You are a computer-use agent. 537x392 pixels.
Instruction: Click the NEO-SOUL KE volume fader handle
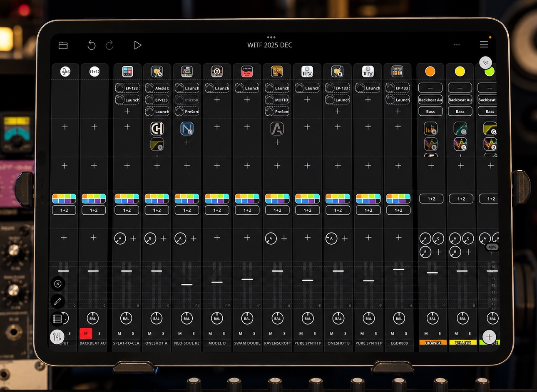point(187,284)
